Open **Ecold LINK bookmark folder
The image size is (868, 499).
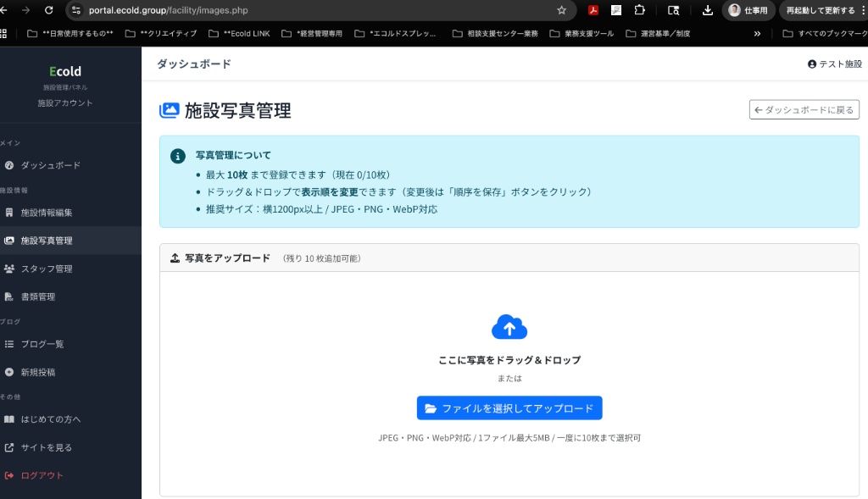click(x=239, y=33)
